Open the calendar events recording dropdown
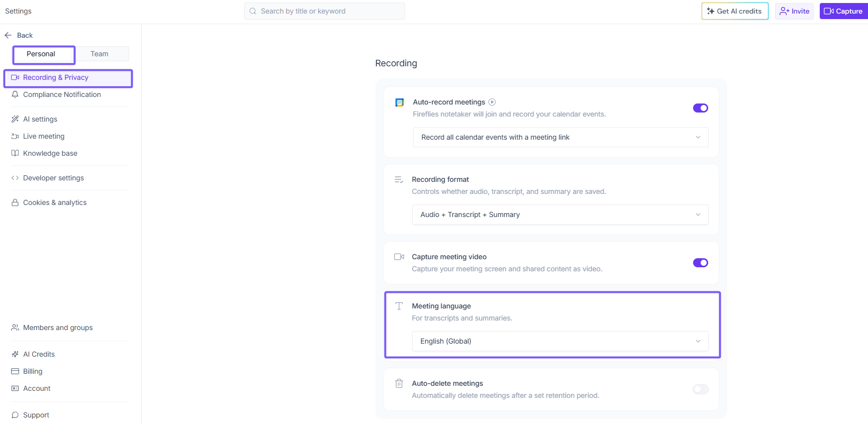Screen dimensions: 868x425 (560, 137)
